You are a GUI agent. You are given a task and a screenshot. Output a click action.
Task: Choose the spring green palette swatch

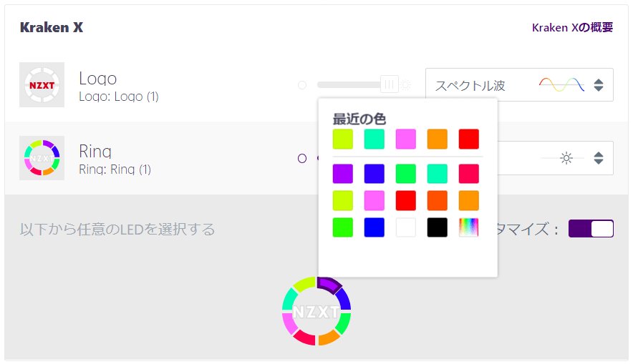pyautogui.click(x=406, y=174)
